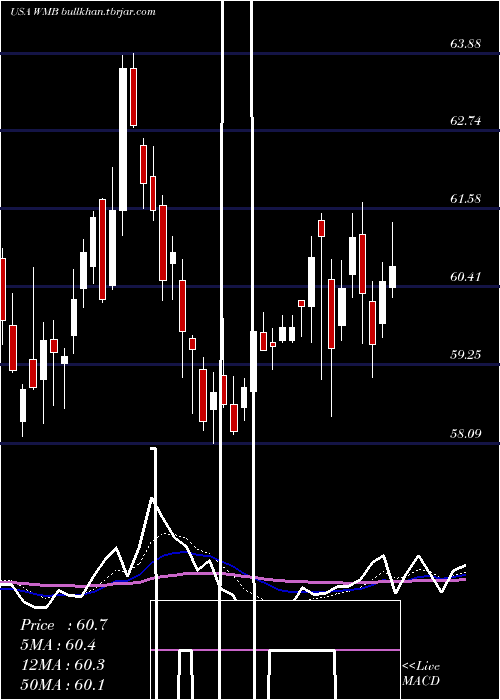Click the 59.25 price axis label
This screenshot has width=500, height=700.
tap(466, 355)
